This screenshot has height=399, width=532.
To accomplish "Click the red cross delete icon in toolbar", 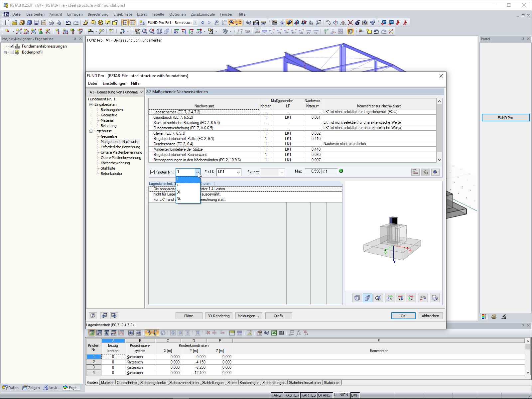I will (350, 23).
